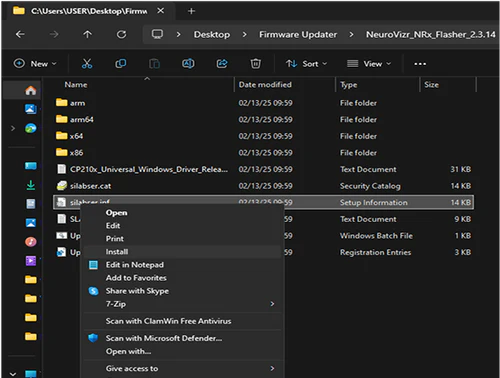Open Home in the sidebar

pos(31,90)
